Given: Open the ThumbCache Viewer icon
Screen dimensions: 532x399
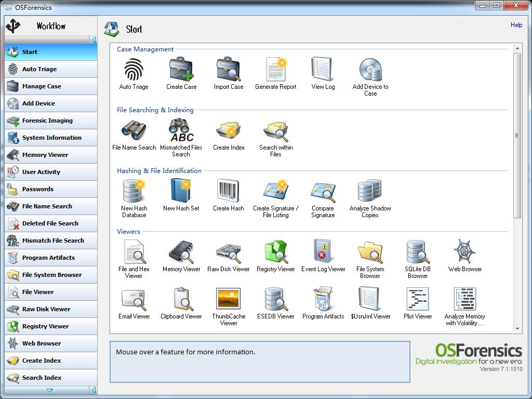Looking at the screenshot, I should pyautogui.click(x=228, y=299).
